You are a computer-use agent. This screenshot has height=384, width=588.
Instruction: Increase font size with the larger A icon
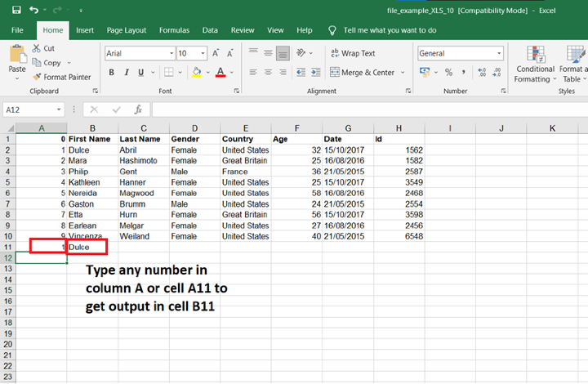216,53
